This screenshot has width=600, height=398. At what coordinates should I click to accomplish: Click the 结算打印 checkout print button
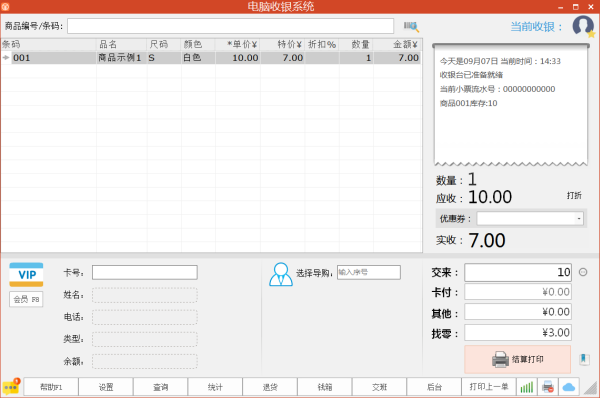517,359
